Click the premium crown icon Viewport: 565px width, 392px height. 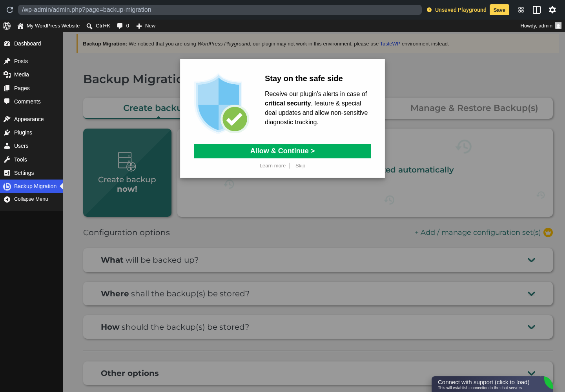pos(548,232)
